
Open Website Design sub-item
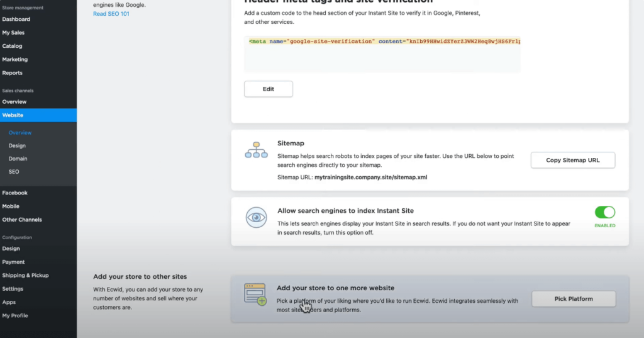pyautogui.click(x=17, y=145)
